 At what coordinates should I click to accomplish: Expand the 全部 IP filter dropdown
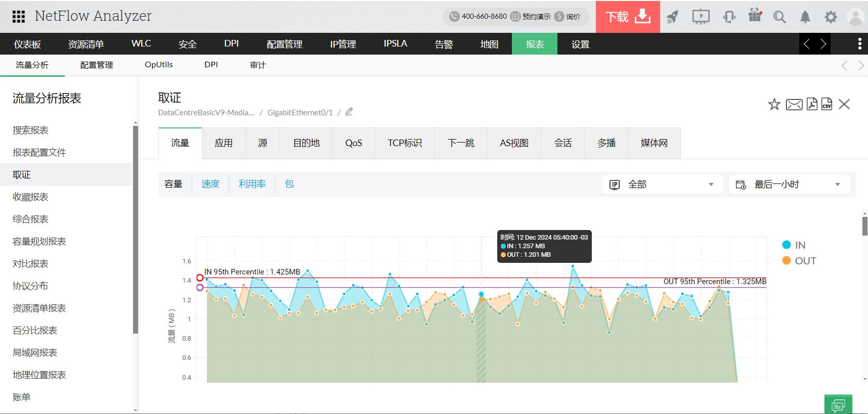pos(663,185)
